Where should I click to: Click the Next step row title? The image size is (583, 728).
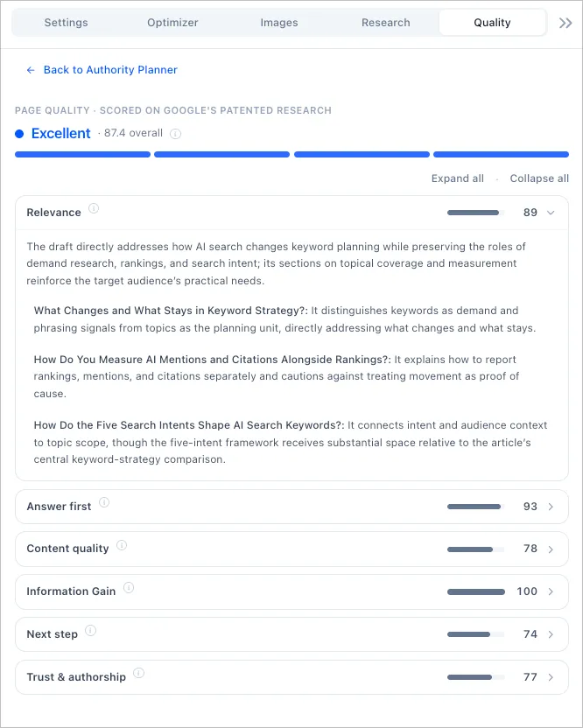(x=52, y=634)
